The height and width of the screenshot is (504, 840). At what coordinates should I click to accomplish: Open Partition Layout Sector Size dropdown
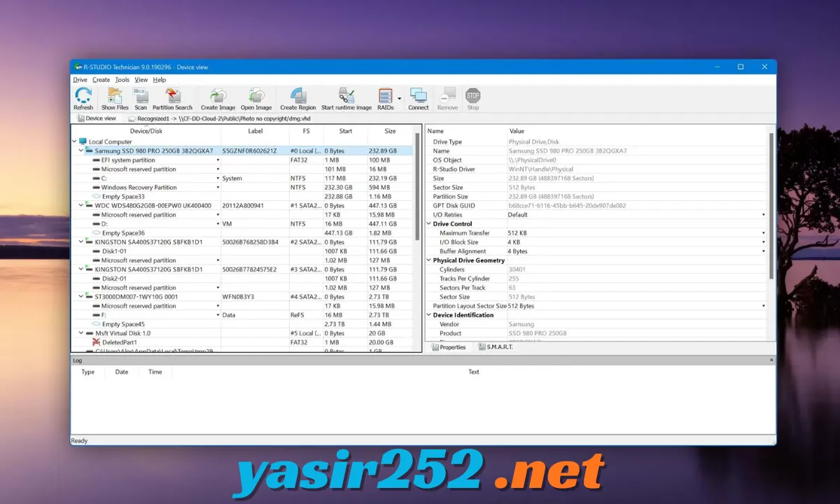click(763, 306)
